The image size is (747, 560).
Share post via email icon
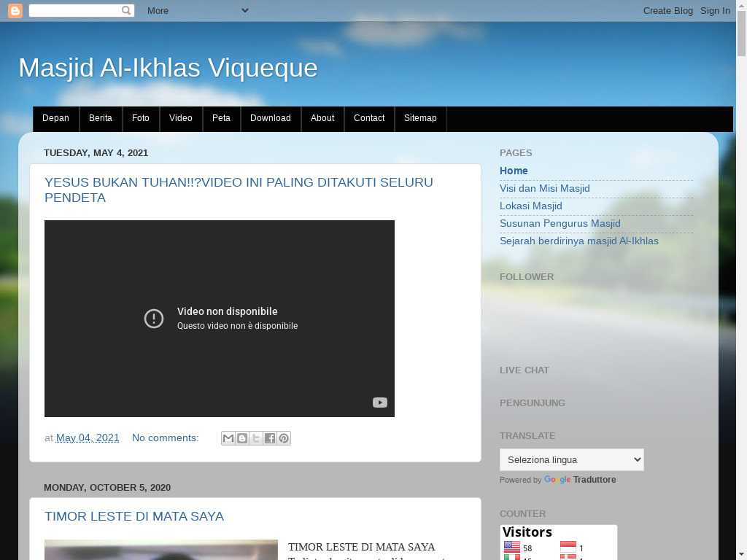[228, 438]
